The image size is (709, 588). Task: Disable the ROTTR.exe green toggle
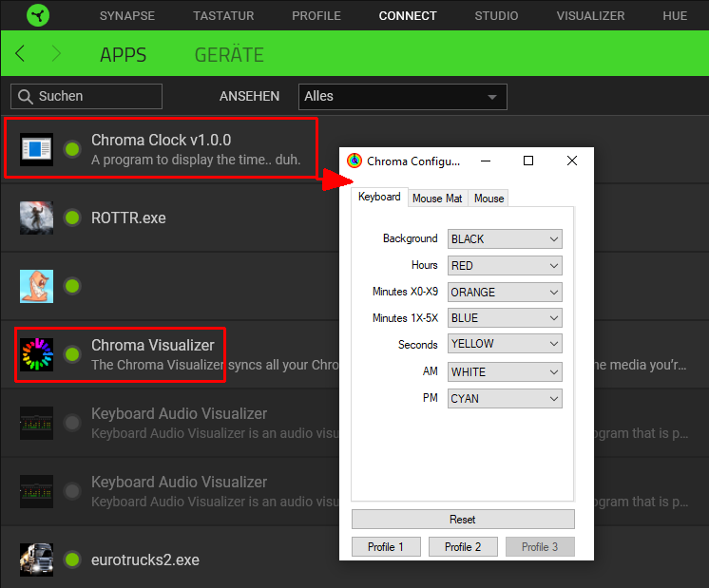point(71,218)
